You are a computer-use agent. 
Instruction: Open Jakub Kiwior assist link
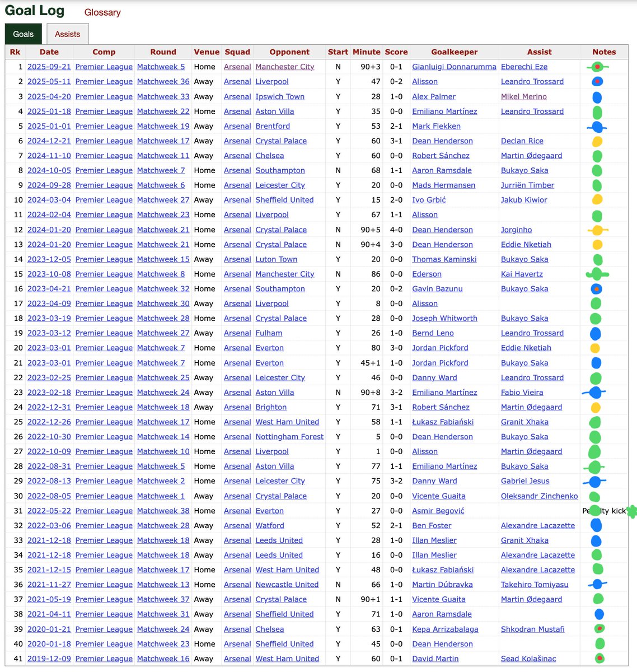point(524,200)
